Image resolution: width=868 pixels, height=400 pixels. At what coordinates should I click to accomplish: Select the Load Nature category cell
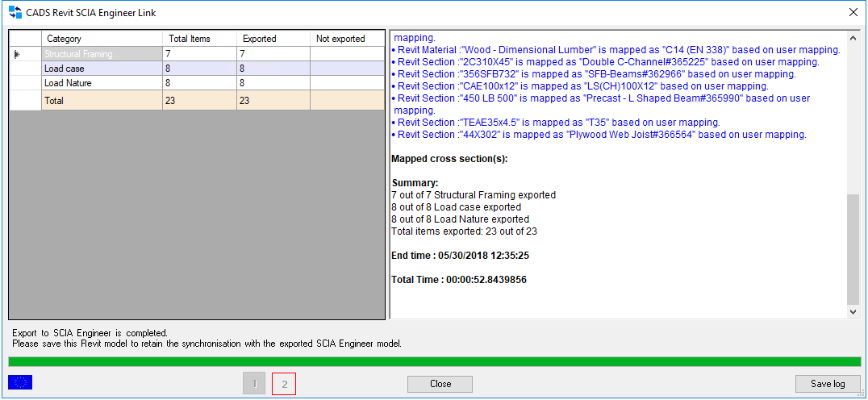[101, 83]
